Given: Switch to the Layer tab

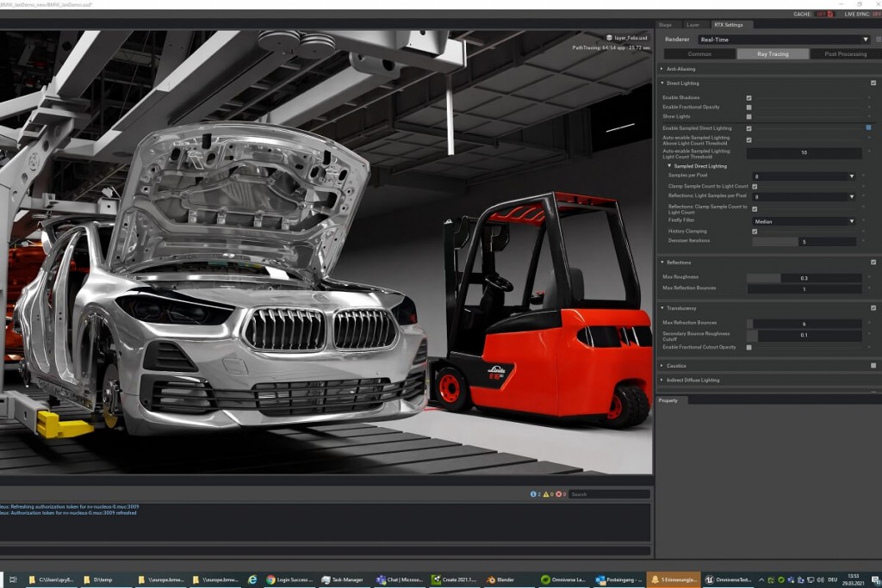Looking at the screenshot, I should [693, 25].
